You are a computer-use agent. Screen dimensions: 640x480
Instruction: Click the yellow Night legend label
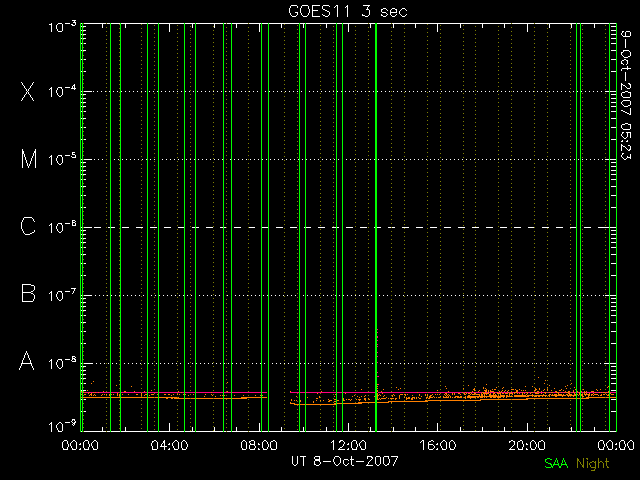593,464
